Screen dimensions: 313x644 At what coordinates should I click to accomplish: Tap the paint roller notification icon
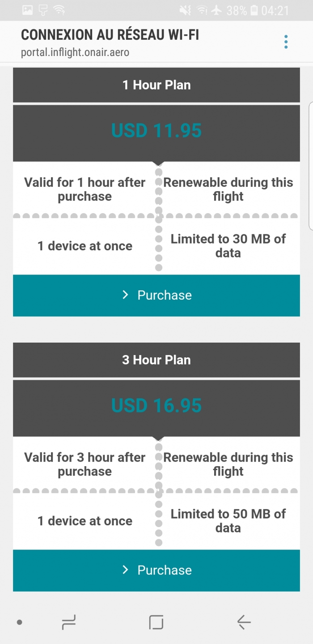[43, 10]
